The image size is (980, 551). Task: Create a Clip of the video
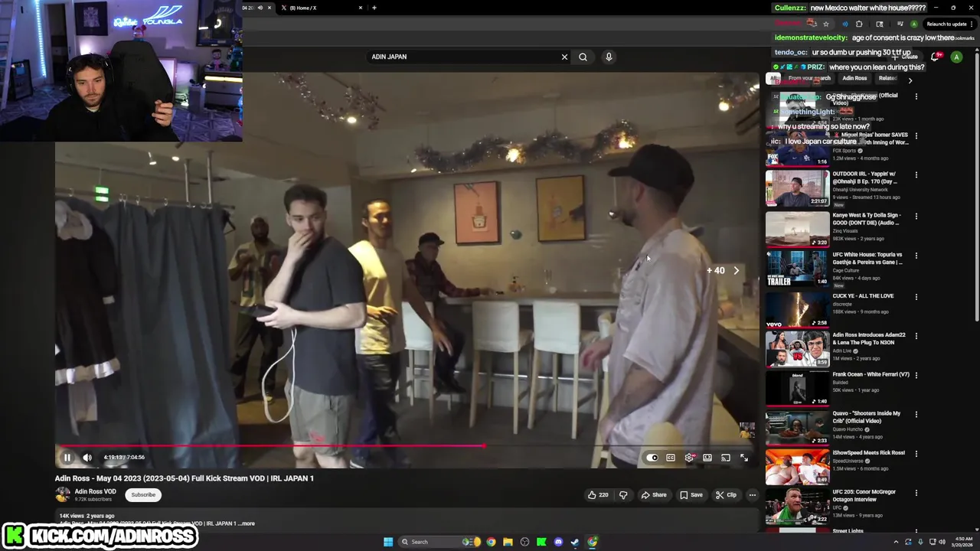tap(726, 495)
